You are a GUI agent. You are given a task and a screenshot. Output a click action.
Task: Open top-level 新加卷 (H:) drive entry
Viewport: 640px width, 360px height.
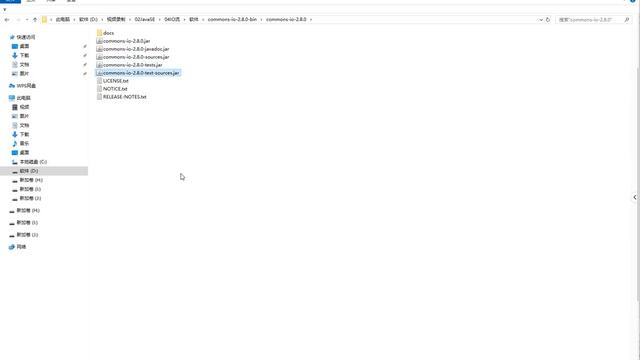pos(24,211)
